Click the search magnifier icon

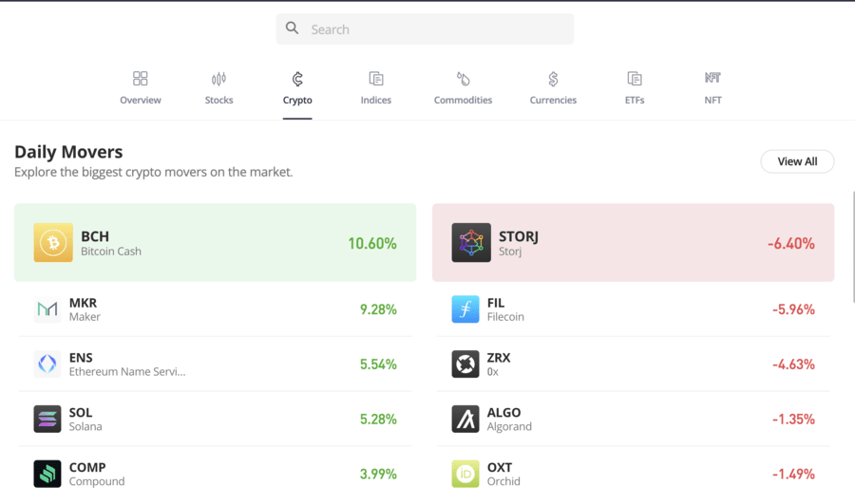point(293,28)
